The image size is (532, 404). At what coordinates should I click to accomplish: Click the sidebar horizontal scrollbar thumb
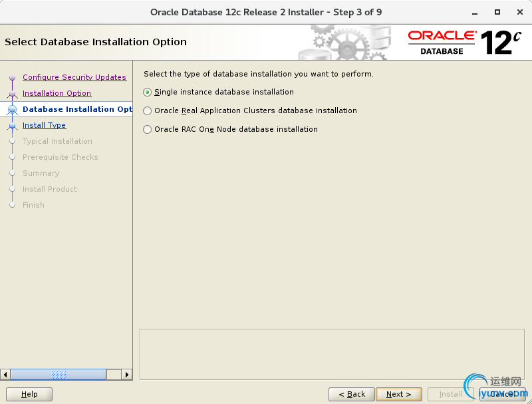(x=59, y=375)
